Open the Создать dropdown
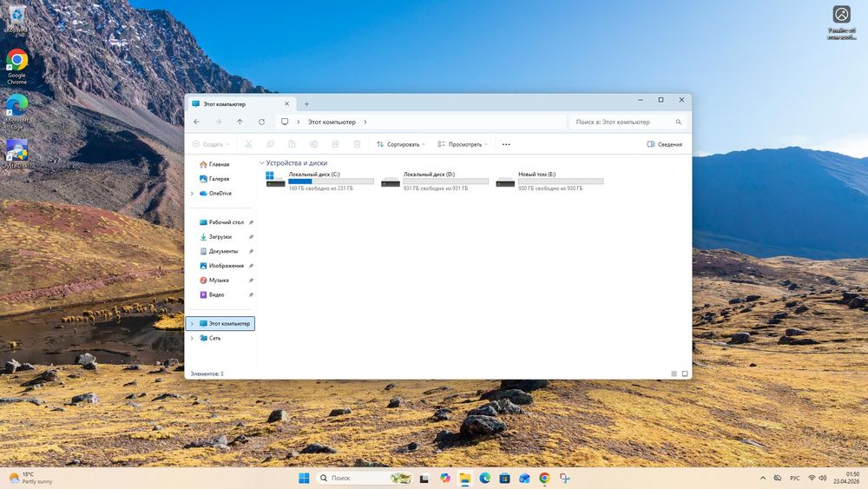This screenshot has width=868, height=489. click(210, 144)
